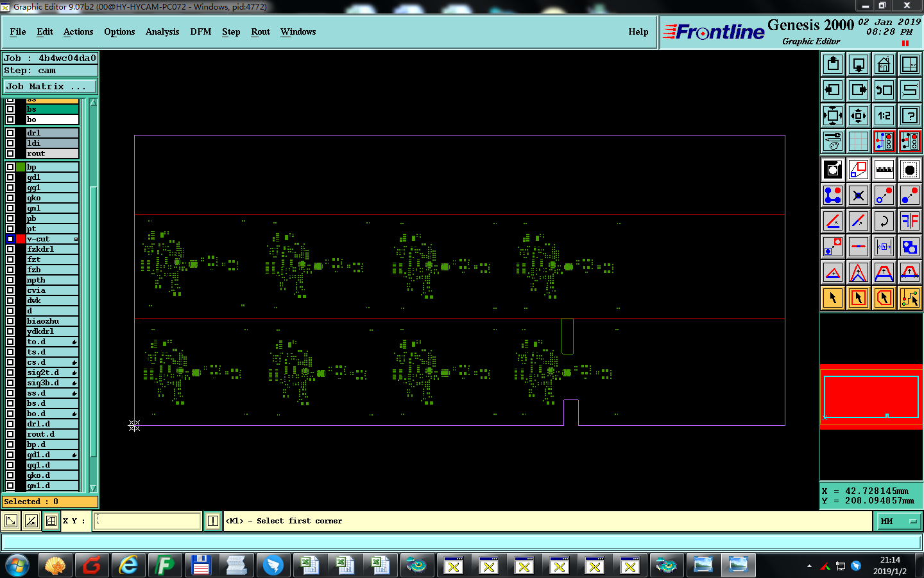Click the Job Matrix button

click(x=50, y=86)
